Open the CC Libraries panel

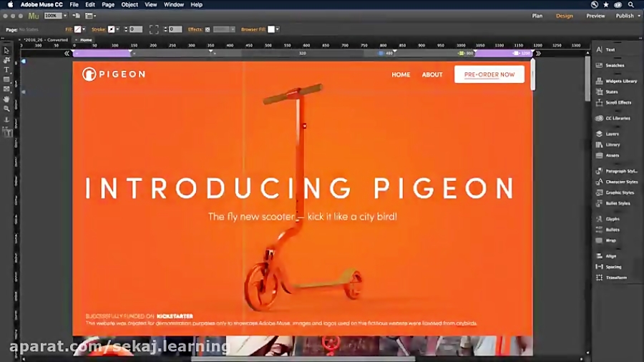613,118
